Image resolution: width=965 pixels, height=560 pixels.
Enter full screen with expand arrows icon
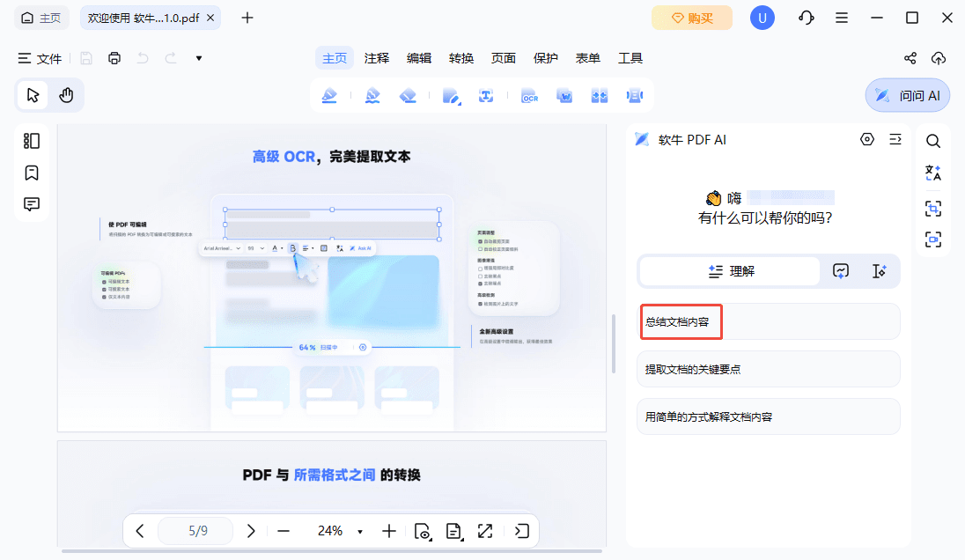pyautogui.click(x=485, y=531)
